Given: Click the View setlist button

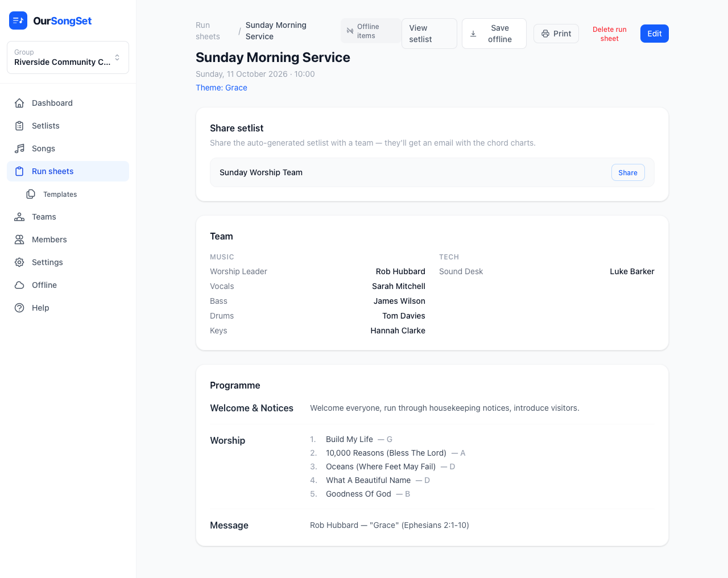Looking at the screenshot, I should pos(429,34).
